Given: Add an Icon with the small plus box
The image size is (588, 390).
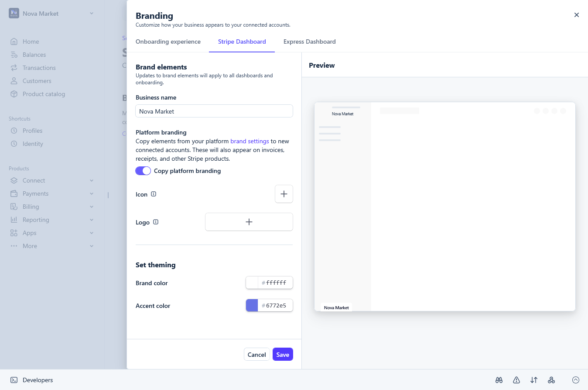Looking at the screenshot, I should tap(284, 194).
